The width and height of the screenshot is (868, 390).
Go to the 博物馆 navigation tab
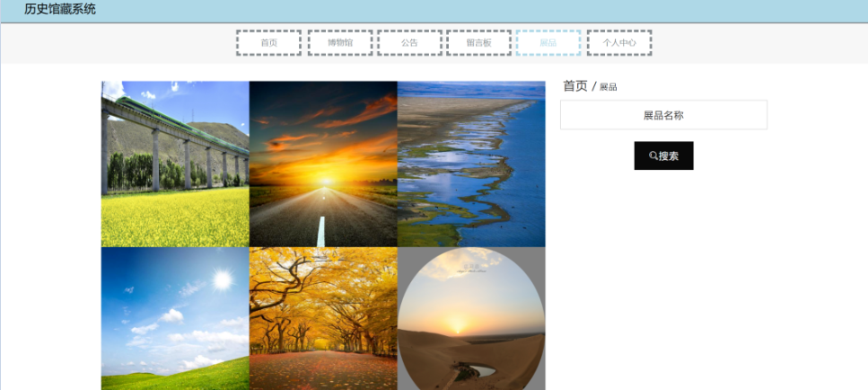(x=340, y=42)
